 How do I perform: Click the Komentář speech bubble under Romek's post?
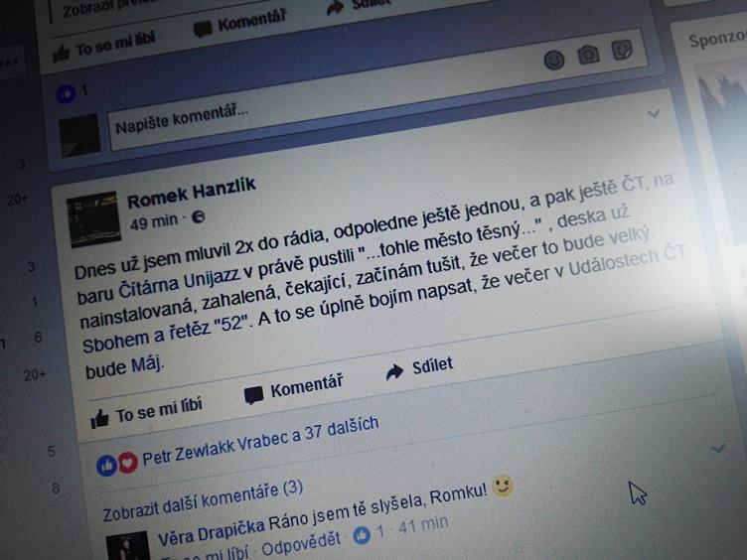click(x=253, y=395)
